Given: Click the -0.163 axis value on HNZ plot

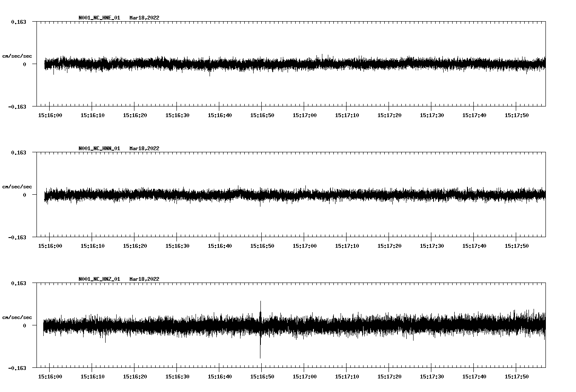Looking at the screenshot, I should pos(17,368).
